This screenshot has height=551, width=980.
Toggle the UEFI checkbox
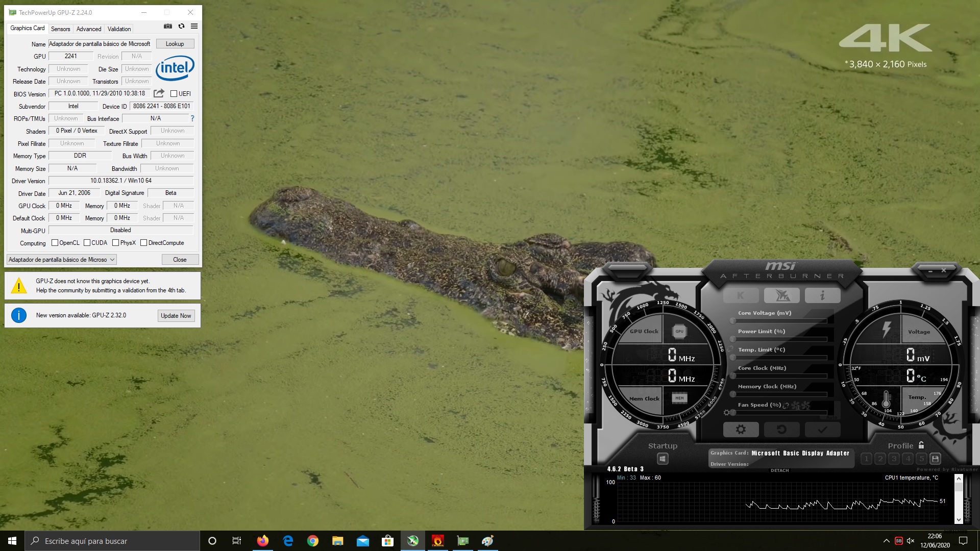coord(174,94)
